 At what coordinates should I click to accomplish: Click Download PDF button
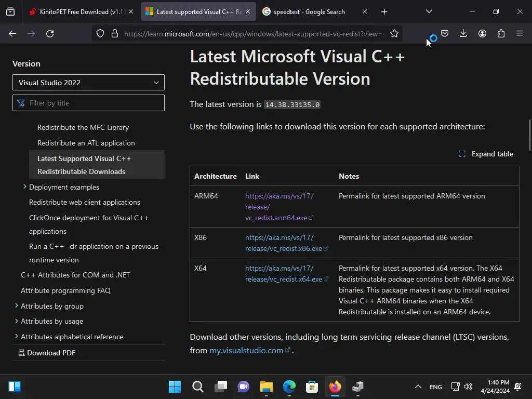click(x=47, y=353)
